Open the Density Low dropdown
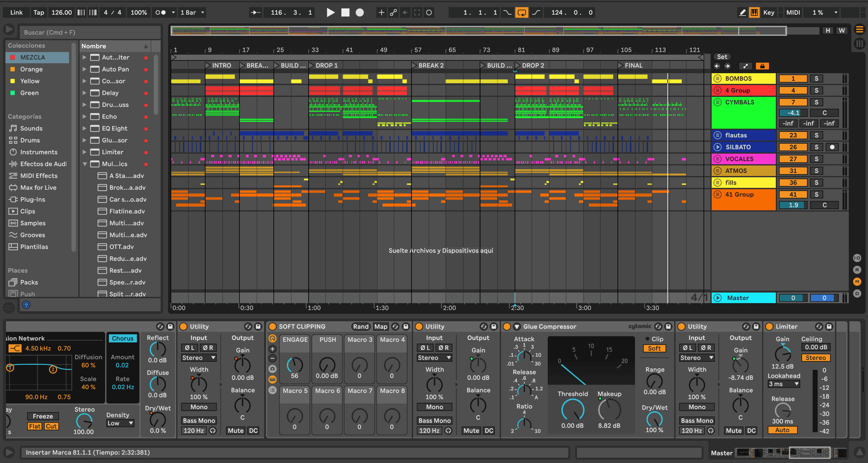This screenshot has width=868, height=463. (120, 423)
